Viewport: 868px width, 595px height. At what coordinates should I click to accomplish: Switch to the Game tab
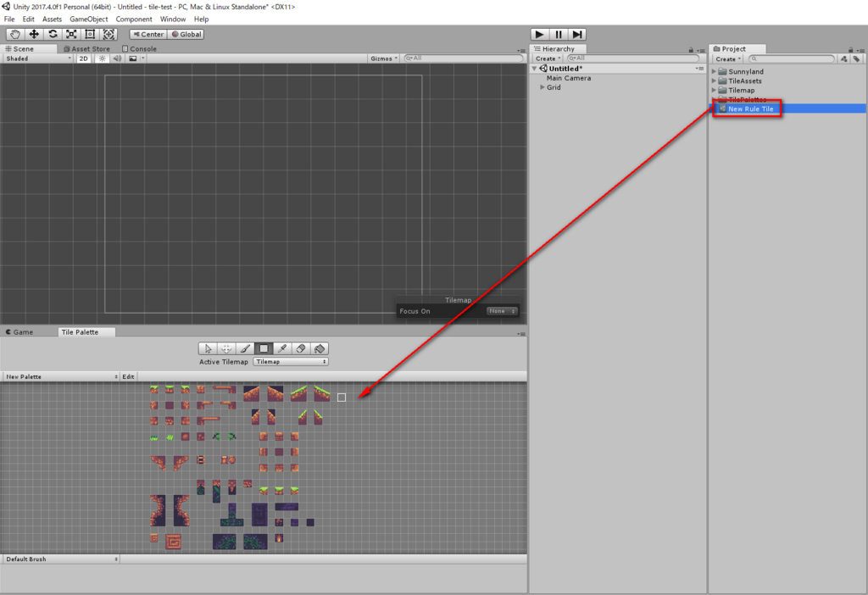coord(19,332)
